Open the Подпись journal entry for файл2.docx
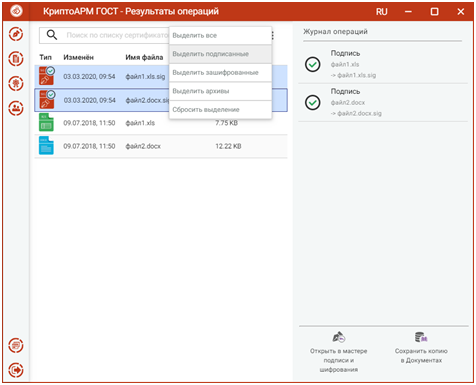This screenshot has height=385, width=476. pyautogui.click(x=383, y=102)
